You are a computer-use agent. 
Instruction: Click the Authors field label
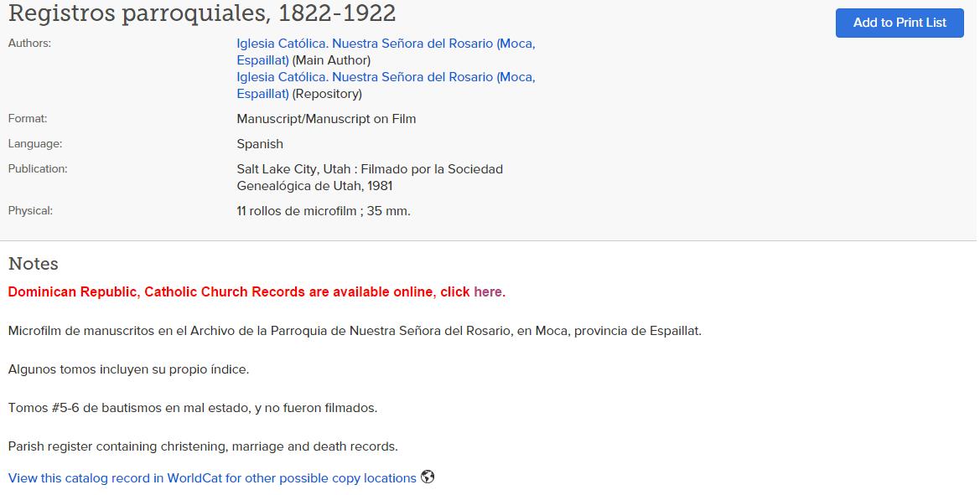pyautogui.click(x=29, y=43)
